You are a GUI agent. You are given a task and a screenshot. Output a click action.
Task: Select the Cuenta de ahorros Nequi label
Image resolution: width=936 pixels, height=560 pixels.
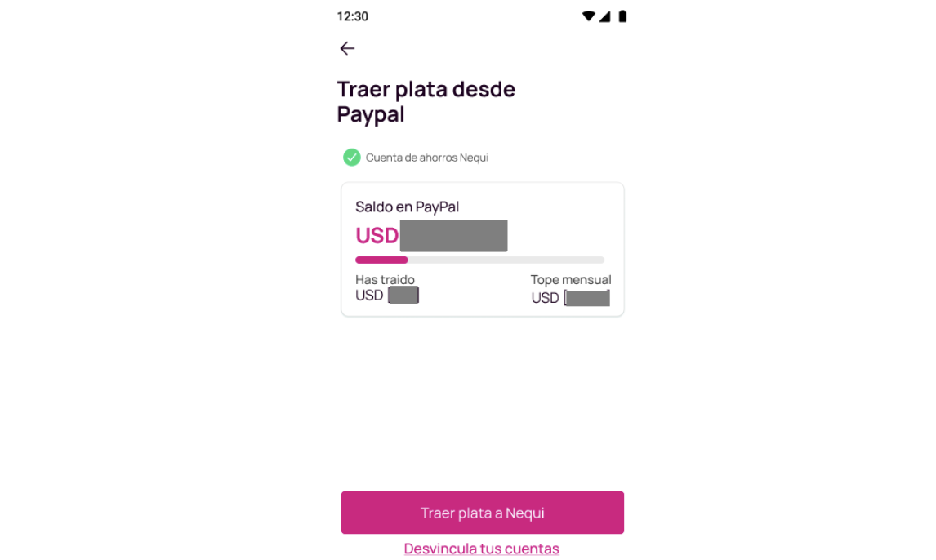coord(426,158)
